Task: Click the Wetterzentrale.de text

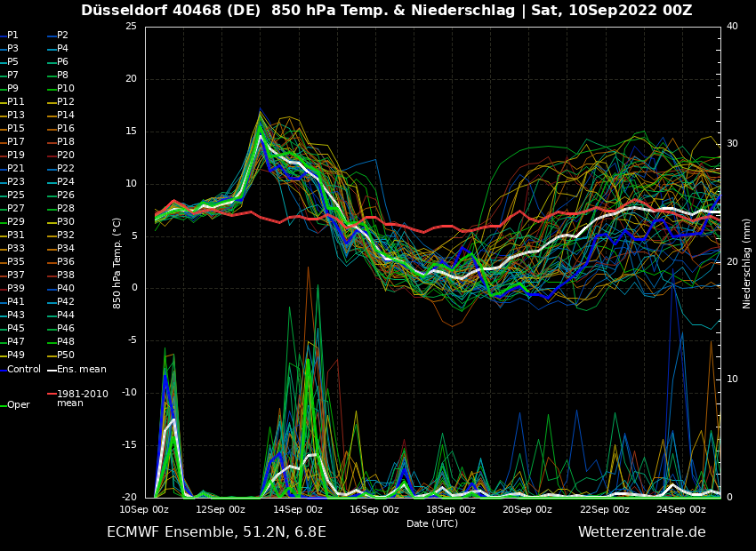Action: pos(641,532)
